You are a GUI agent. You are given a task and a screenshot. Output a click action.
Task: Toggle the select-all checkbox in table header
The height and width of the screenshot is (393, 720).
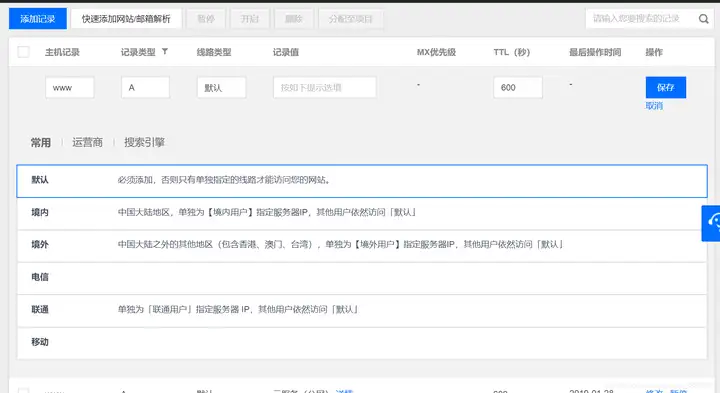pyautogui.click(x=23, y=52)
